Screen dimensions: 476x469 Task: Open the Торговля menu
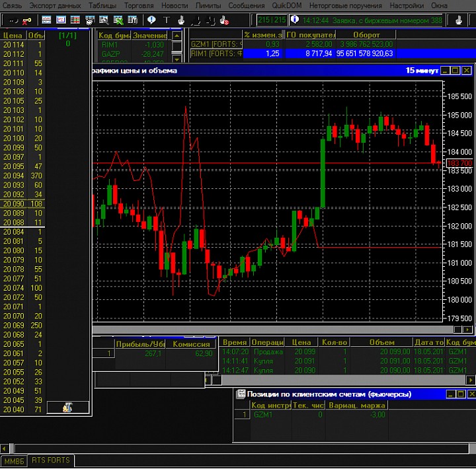pyautogui.click(x=138, y=5)
